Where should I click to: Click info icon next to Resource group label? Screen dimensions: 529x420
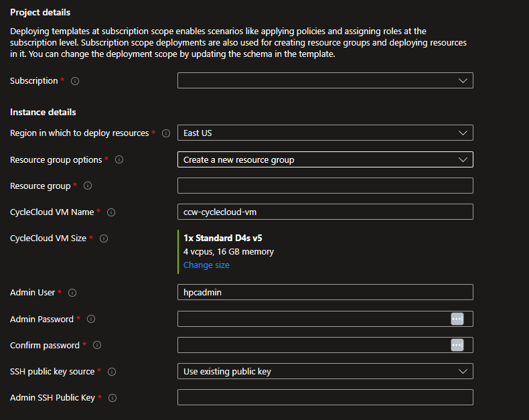pos(88,186)
